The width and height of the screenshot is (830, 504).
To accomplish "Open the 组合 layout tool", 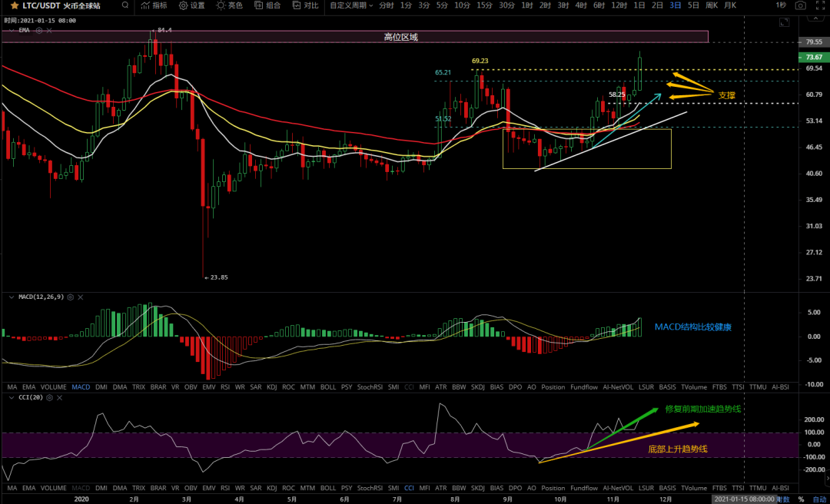I will pos(269,7).
